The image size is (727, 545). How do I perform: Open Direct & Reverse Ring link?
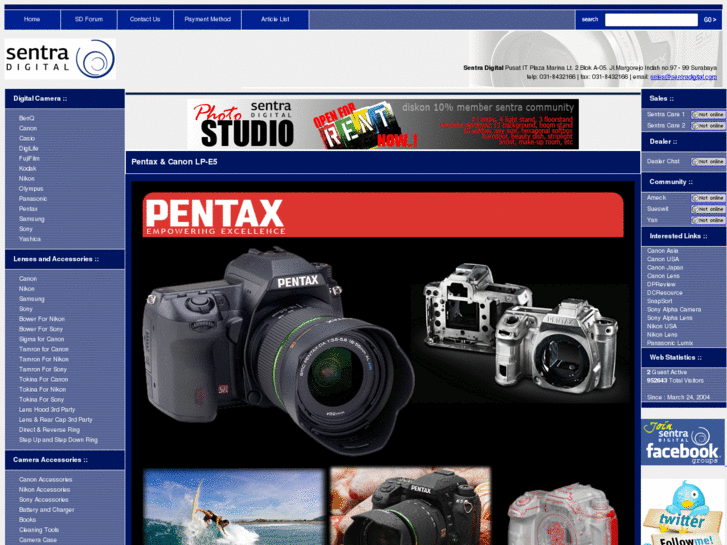49,430
